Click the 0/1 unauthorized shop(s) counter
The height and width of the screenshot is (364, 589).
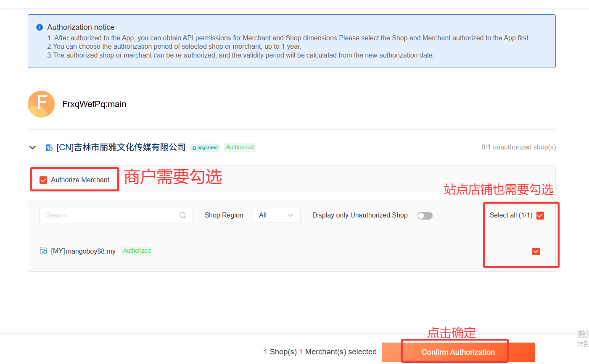click(x=518, y=147)
